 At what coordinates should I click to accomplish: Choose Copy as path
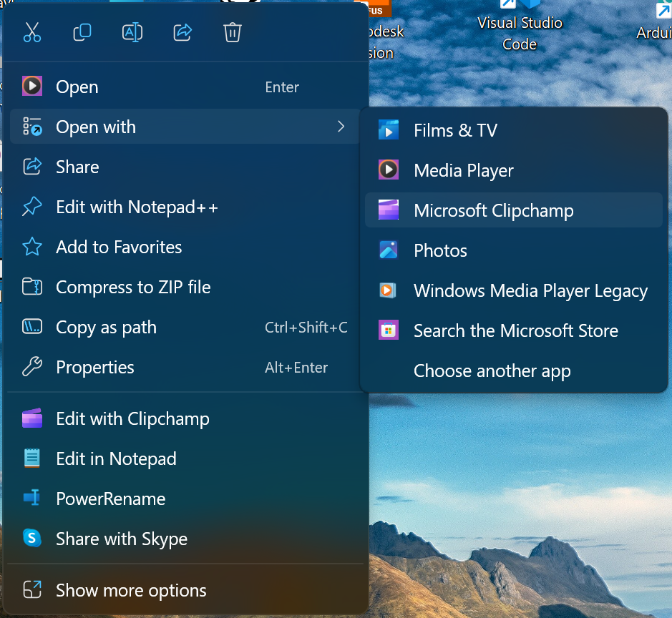tap(185, 327)
